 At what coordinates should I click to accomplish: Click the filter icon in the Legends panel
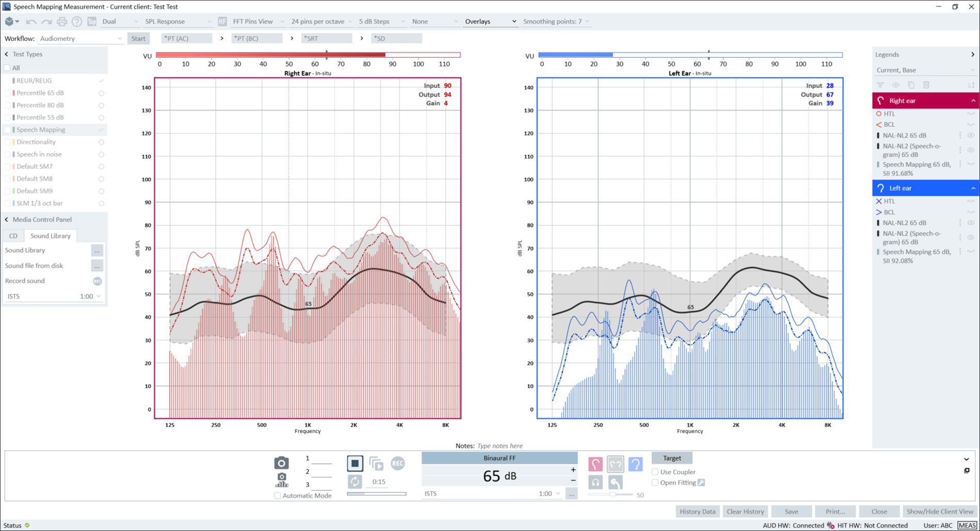(x=880, y=85)
